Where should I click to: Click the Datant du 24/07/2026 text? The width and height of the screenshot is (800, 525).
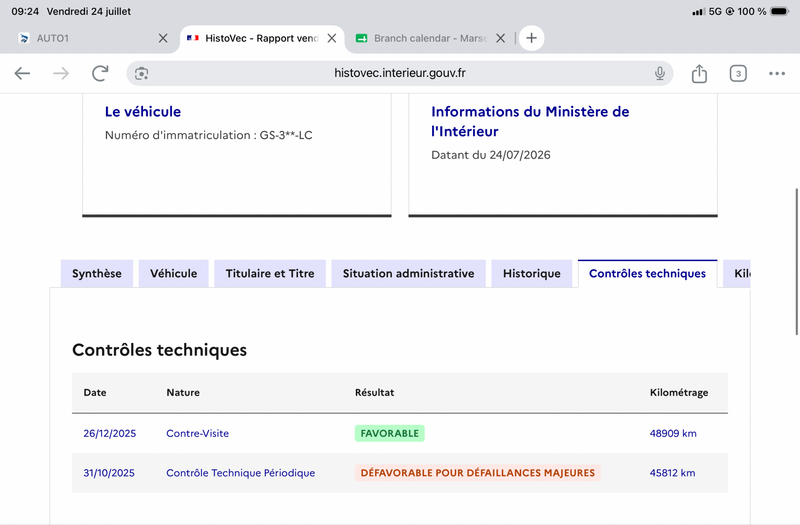tap(491, 155)
